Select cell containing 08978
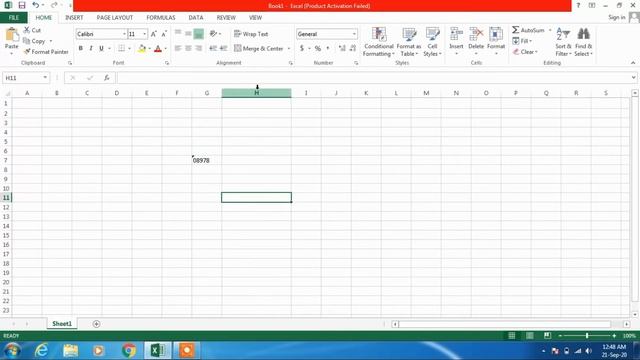 coord(207,160)
